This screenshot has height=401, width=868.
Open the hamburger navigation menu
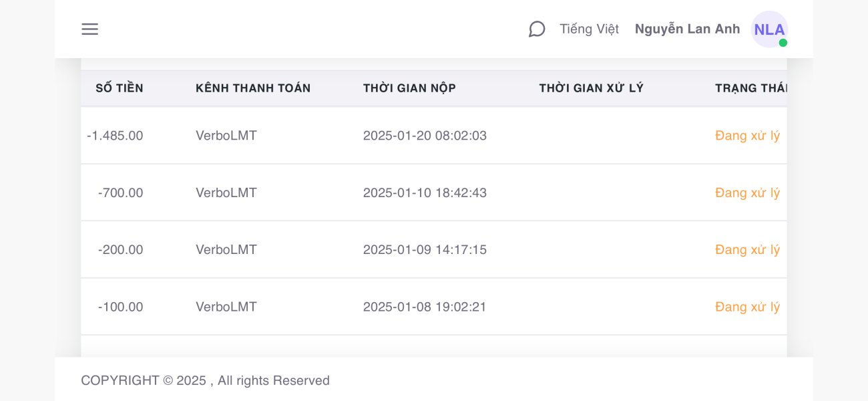89,29
